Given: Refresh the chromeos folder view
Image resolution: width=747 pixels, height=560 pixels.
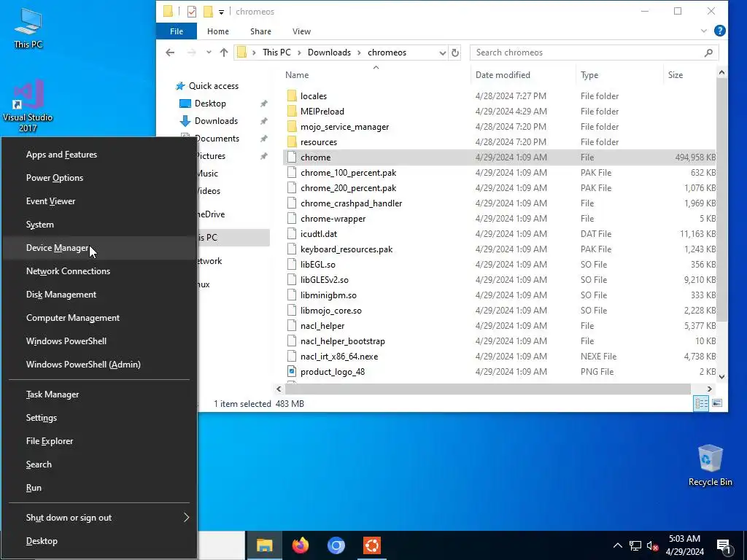Looking at the screenshot, I should pyautogui.click(x=455, y=52).
